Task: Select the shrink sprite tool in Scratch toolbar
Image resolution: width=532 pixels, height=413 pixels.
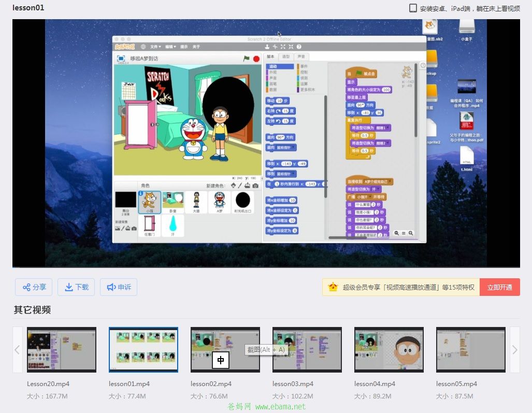Action: pyautogui.click(x=291, y=47)
